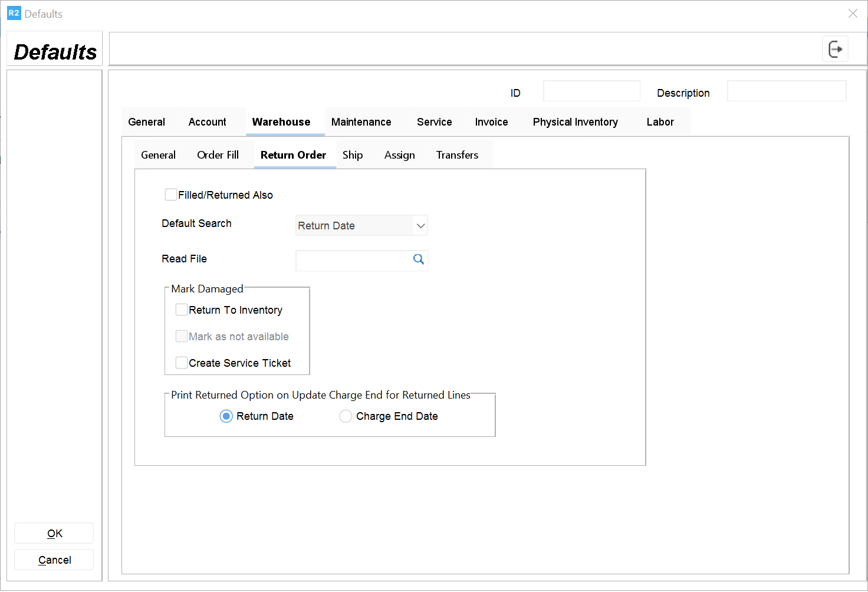Click the exit icon at top right
868x592 pixels.
(835, 49)
